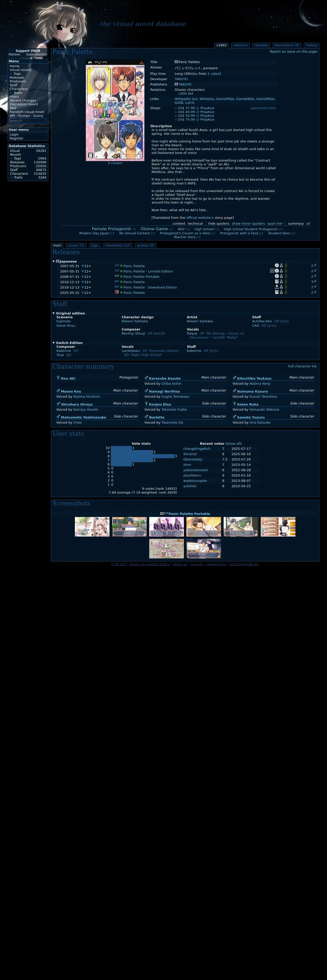Click the heart icon on the 2008-07-31 release row
This screenshot has height=980, width=327.
pyautogui.click(x=83, y=277)
